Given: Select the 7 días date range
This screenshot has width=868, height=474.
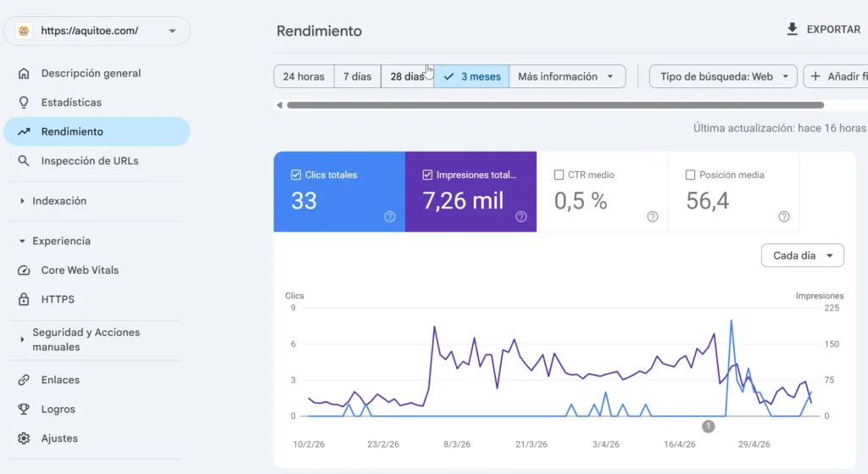Looking at the screenshot, I should coord(357,76).
